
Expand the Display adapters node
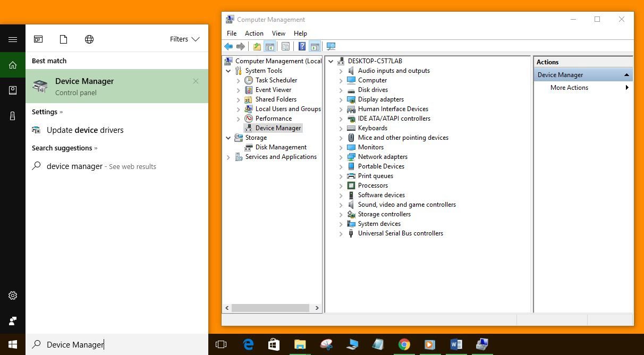tap(341, 99)
